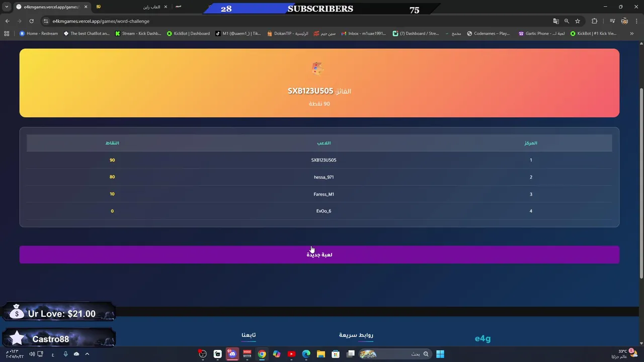Screen dimensions: 644x362
Task: Click the e4g footer logo
Action: tap(482, 338)
